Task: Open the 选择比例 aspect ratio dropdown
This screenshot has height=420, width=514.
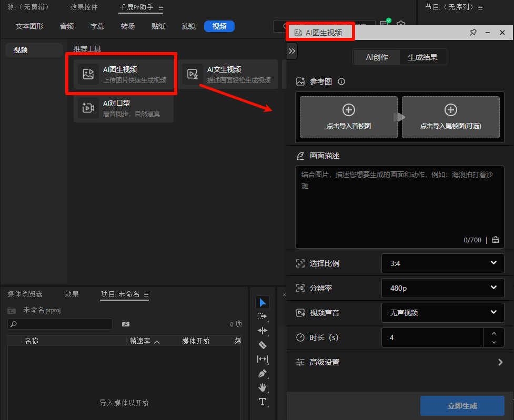Action: pos(442,263)
